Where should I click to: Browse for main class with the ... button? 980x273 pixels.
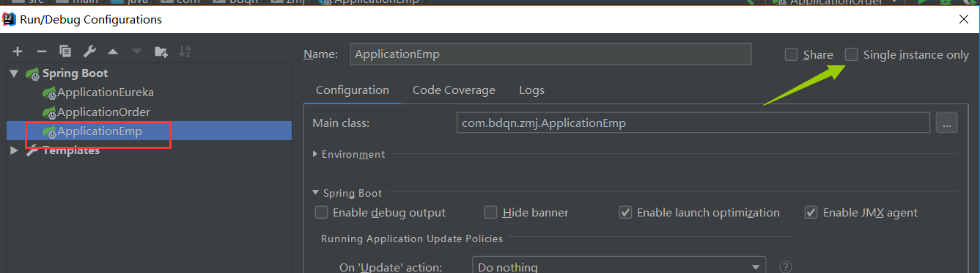click(946, 123)
